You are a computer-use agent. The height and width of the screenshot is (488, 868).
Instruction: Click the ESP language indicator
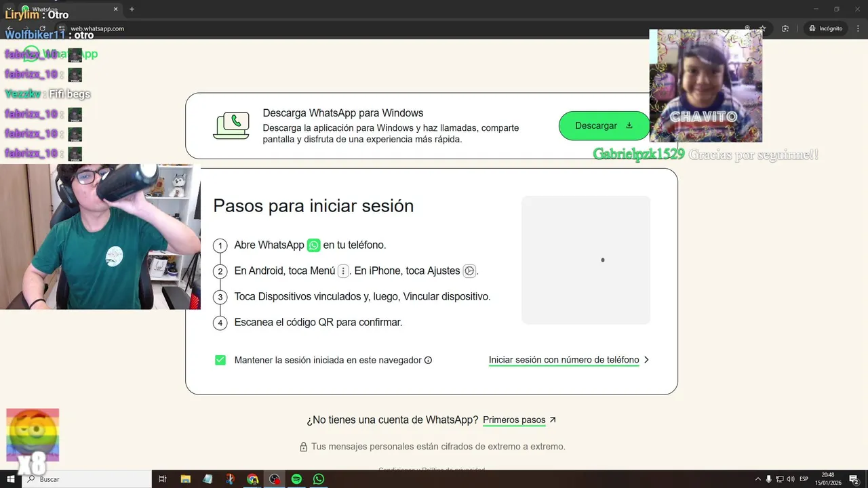(804, 479)
